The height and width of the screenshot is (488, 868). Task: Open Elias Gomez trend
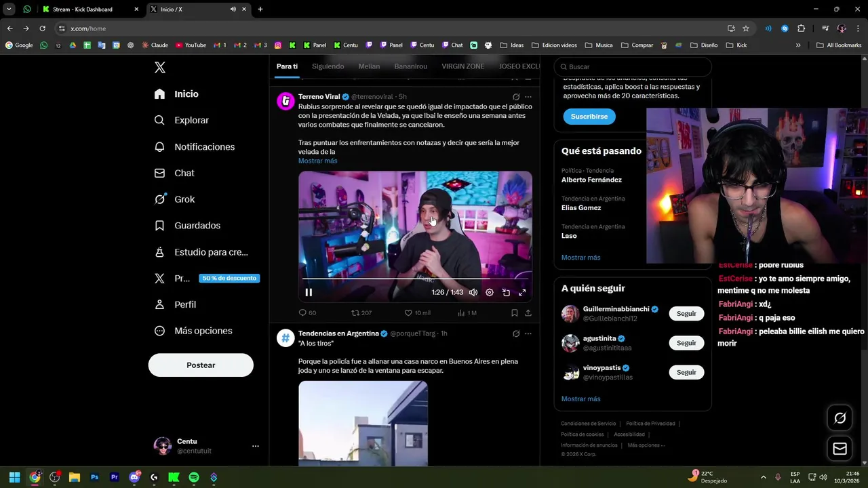pos(581,207)
